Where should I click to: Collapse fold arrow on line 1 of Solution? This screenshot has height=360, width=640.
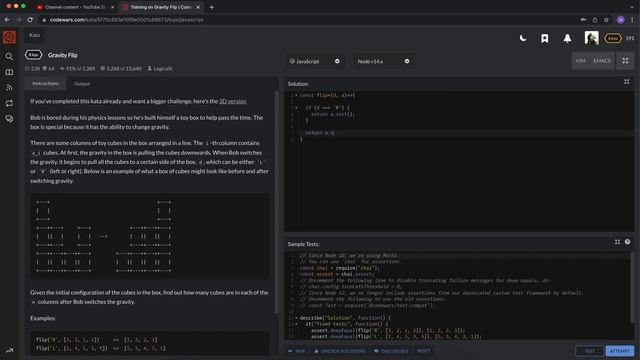point(296,96)
